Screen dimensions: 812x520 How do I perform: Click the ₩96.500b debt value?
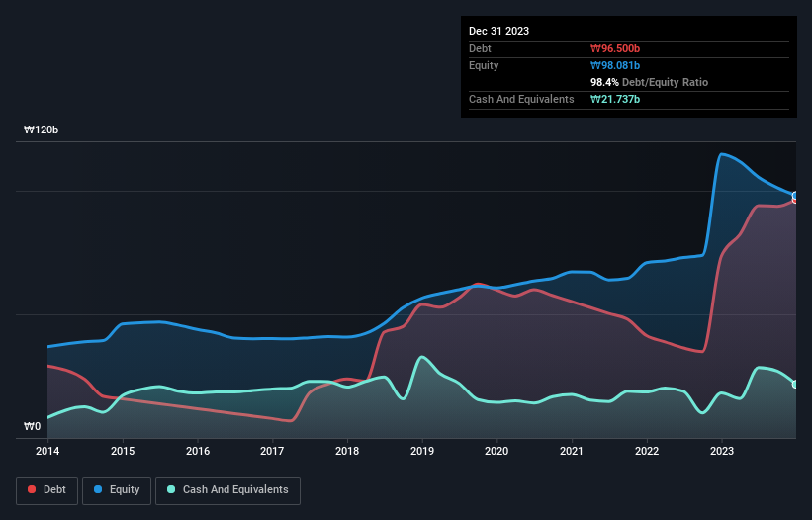tap(615, 48)
